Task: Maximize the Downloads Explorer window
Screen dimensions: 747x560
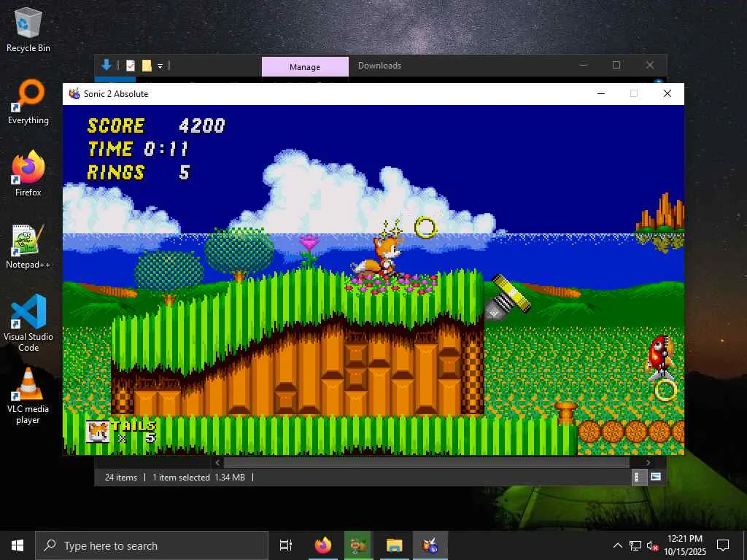Action: (616, 65)
